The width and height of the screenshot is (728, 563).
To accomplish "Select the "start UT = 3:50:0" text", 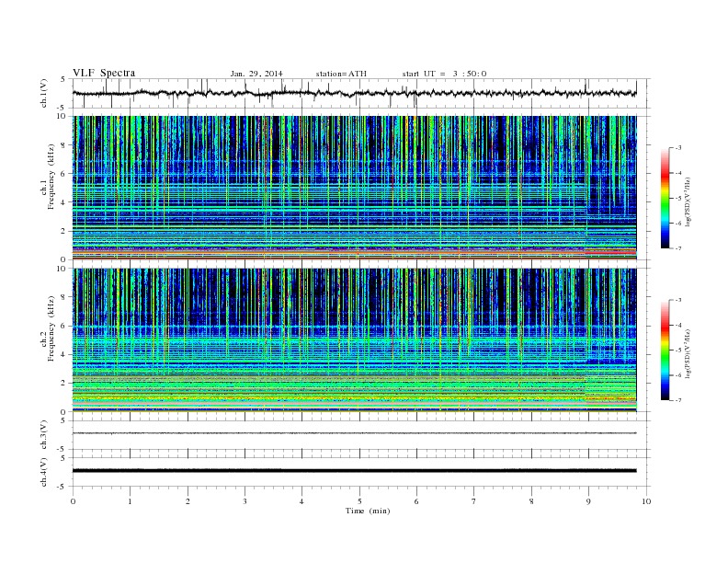I will coord(444,74).
